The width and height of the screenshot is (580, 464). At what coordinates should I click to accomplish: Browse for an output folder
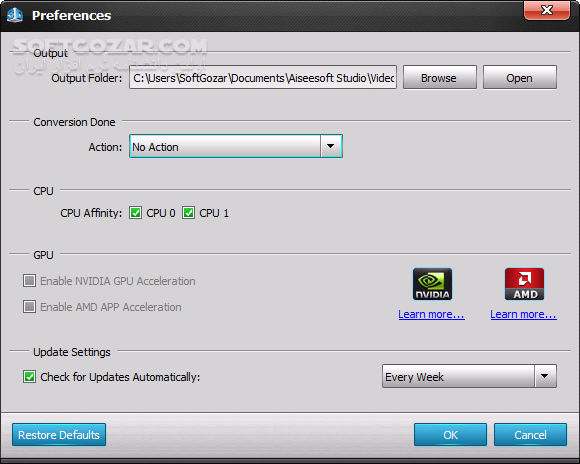pyautogui.click(x=439, y=77)
